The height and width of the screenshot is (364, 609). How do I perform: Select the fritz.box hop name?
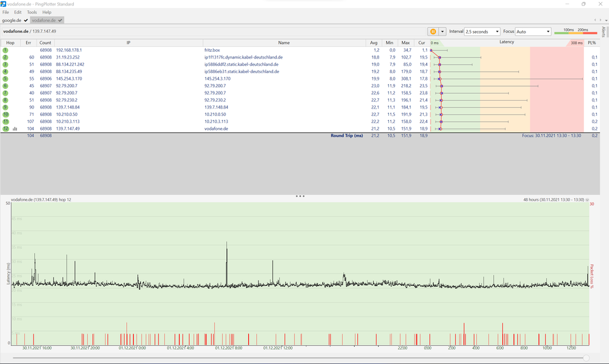pyautogui.click(x=212, y=50)
